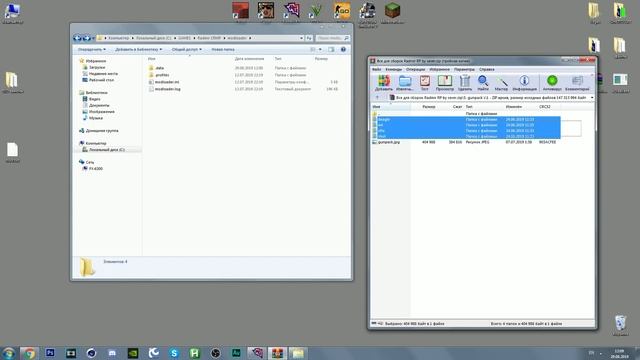Click the WinRAR Антивирус green toolbar icon
This screenshot has width=640, height=360.
552,83
